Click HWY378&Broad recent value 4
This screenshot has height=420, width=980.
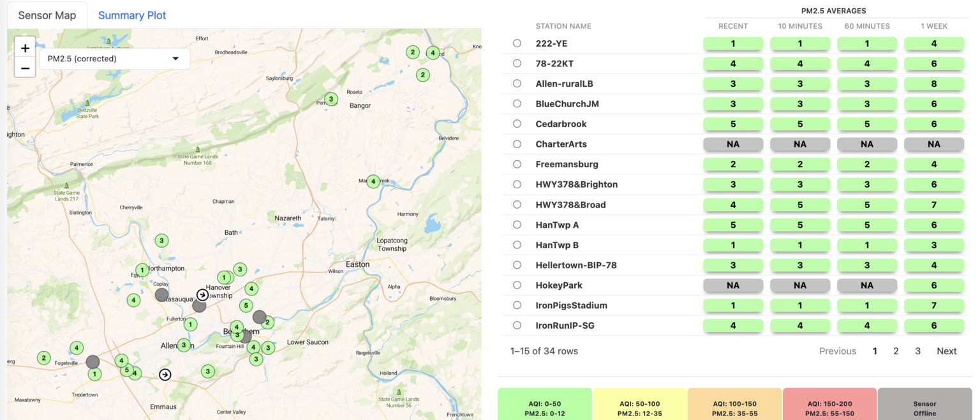coord(733,205)
